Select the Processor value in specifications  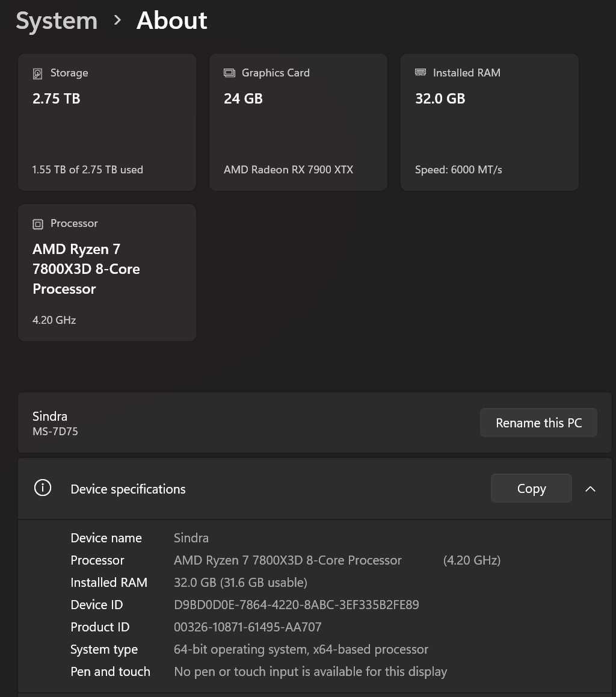click(288, 560)
